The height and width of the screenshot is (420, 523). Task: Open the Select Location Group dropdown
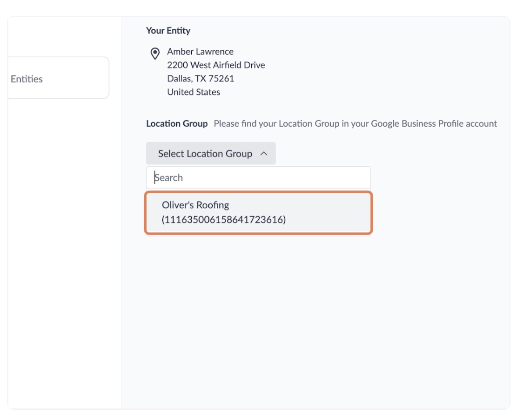pyautogui.click(x=211, y=154)
